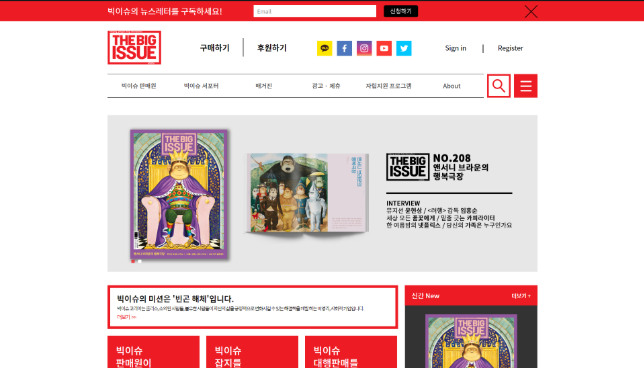Focus the newsletter Email input field
644x368 pixels.
coord(315,11)
